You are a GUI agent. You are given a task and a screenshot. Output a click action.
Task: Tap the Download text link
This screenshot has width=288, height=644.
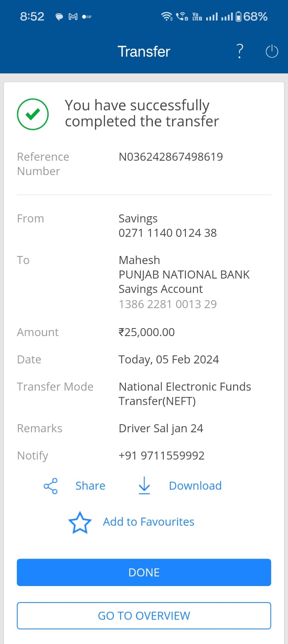click(x=195, y=486)
